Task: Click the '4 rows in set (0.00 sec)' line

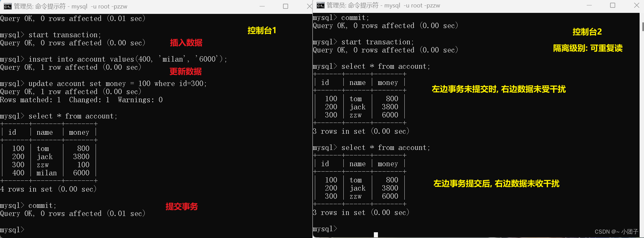Action: click(x=48, y=189)
